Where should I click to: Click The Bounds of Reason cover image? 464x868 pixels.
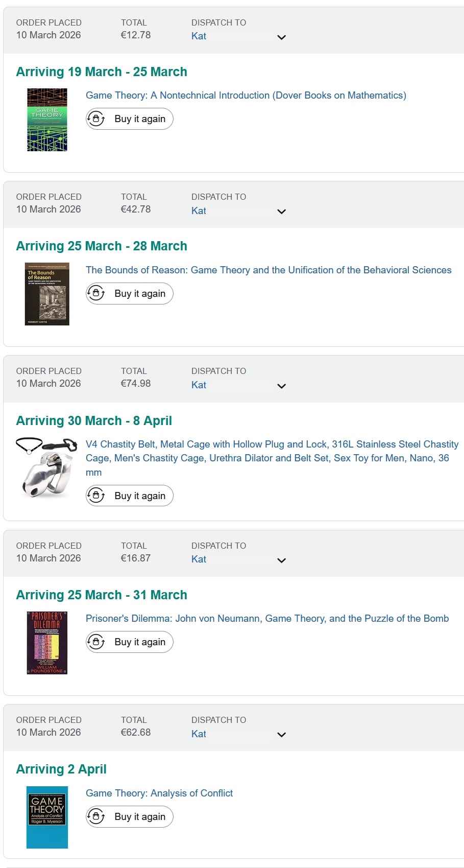pyautogui.click(x=47, y=294)
